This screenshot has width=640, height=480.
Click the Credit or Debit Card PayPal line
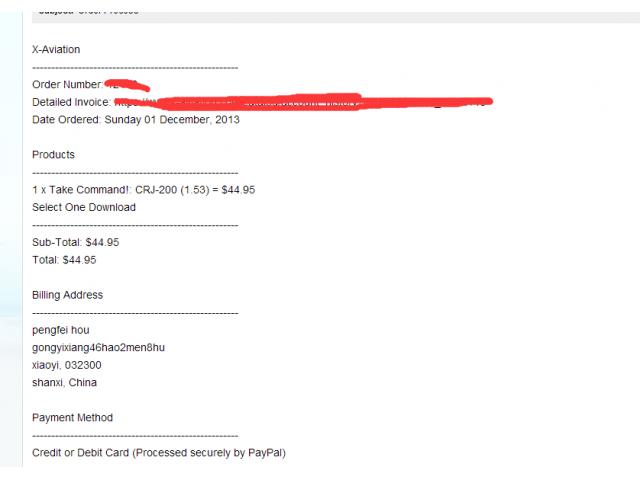tap(159, 453)
